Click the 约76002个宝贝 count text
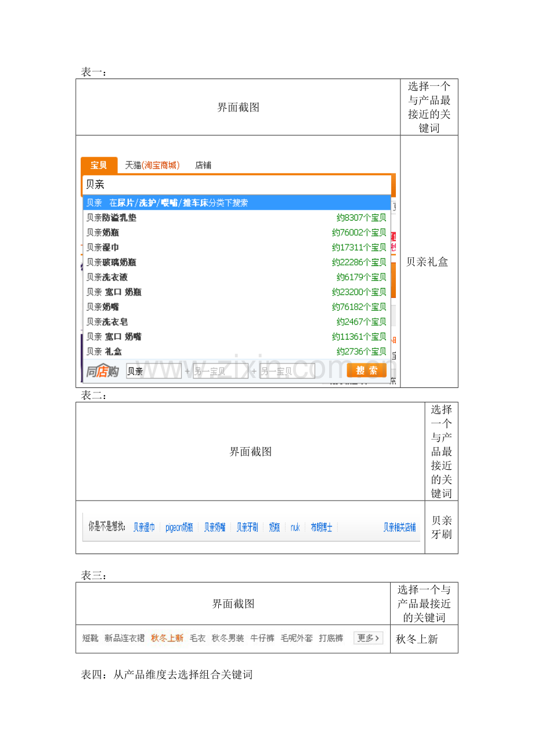This screenshot has width=534, height=756. click(x=359, y=232)
